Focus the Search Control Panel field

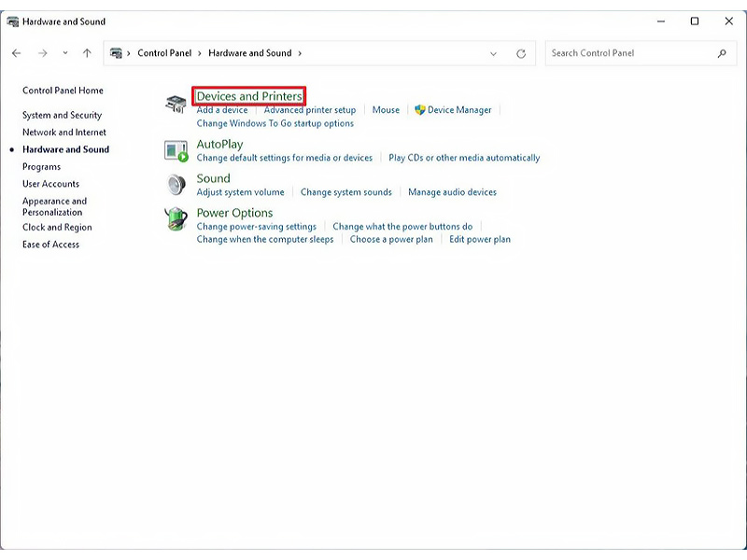click(641, 53)
